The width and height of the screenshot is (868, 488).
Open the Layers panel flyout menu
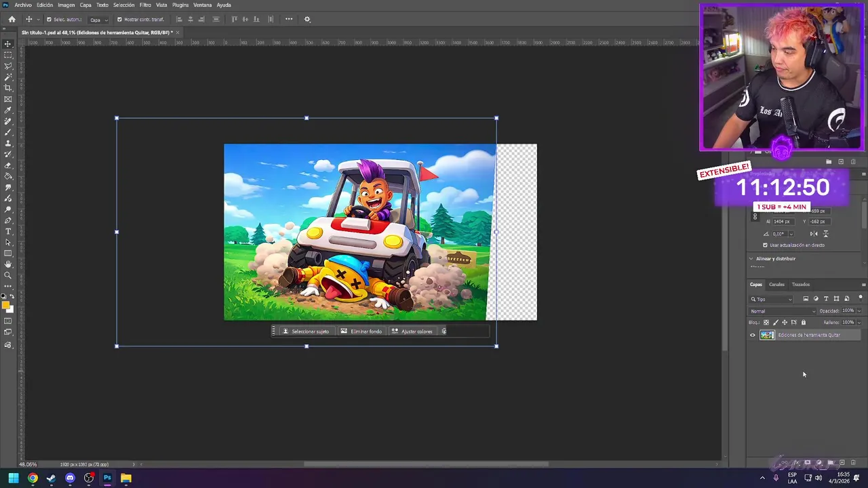click(x=863, y=285)
